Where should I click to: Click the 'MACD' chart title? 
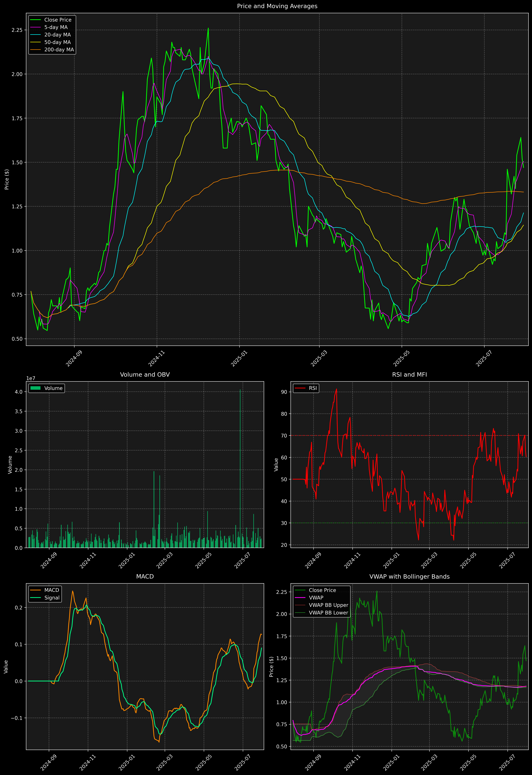tap(145, 577)
